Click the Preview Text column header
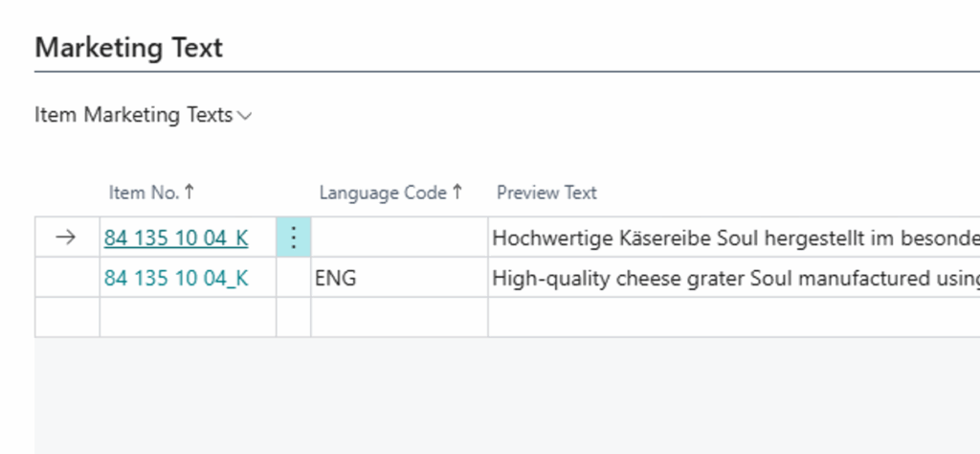The height and width of the screenshot is (454, 980). pos(546,193)
